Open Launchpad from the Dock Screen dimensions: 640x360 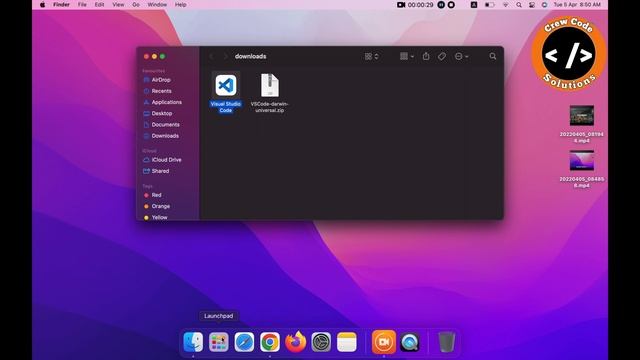coord(219,342)
